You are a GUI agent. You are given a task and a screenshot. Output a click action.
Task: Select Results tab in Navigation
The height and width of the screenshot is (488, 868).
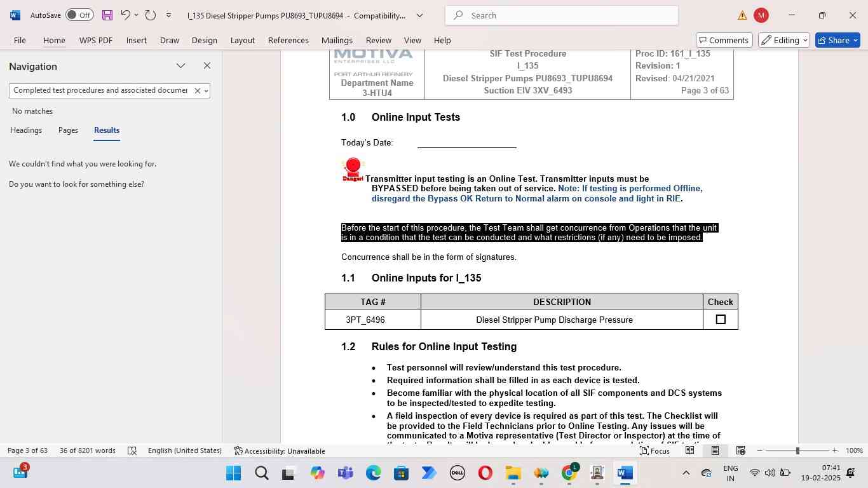click(107, 130)
